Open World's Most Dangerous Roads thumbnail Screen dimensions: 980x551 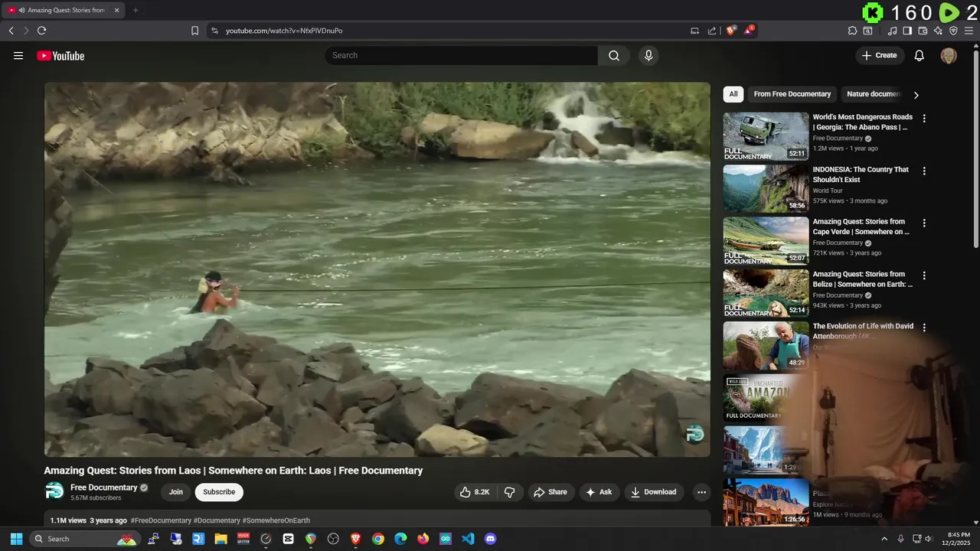(766, 136)
